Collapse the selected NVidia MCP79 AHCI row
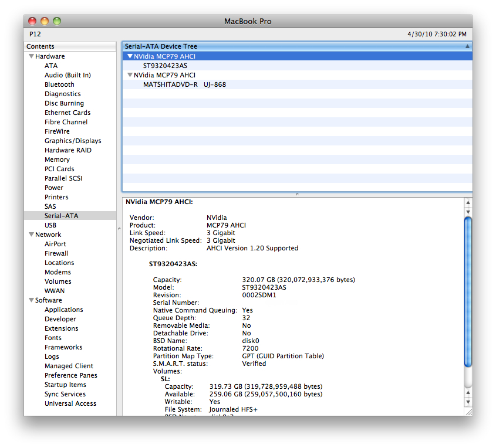Viewport: 496px width, 448px height. [130, 56]
